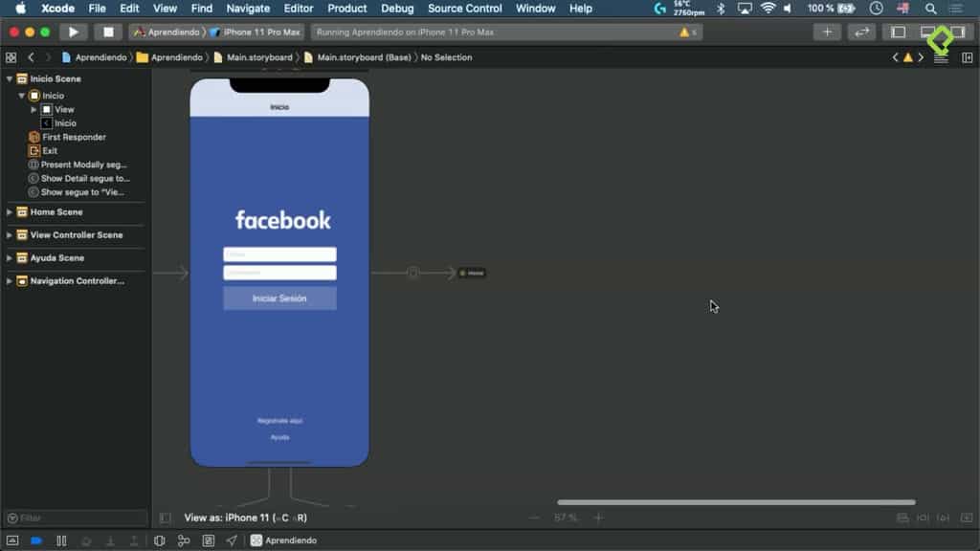This screenshot has height=551, width=980.
Task: Select First Responder in outline
Action: pyautogui.click(x=74, y=137)
